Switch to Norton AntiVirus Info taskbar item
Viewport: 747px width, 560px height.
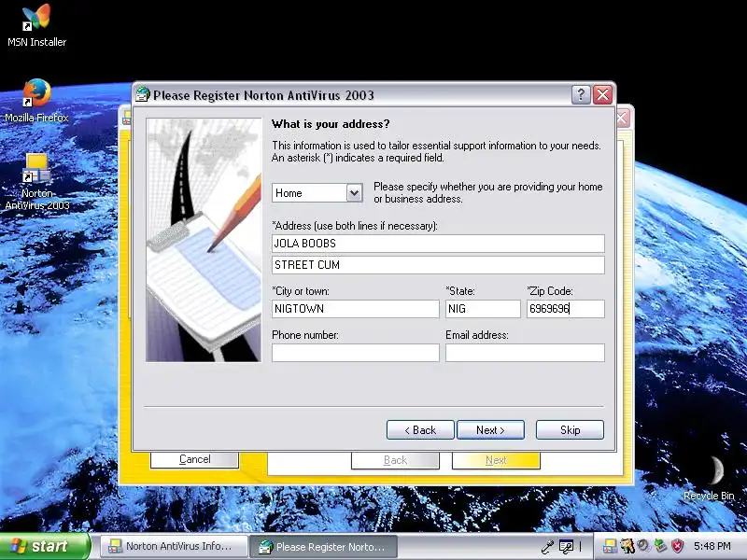coord(174,546)
